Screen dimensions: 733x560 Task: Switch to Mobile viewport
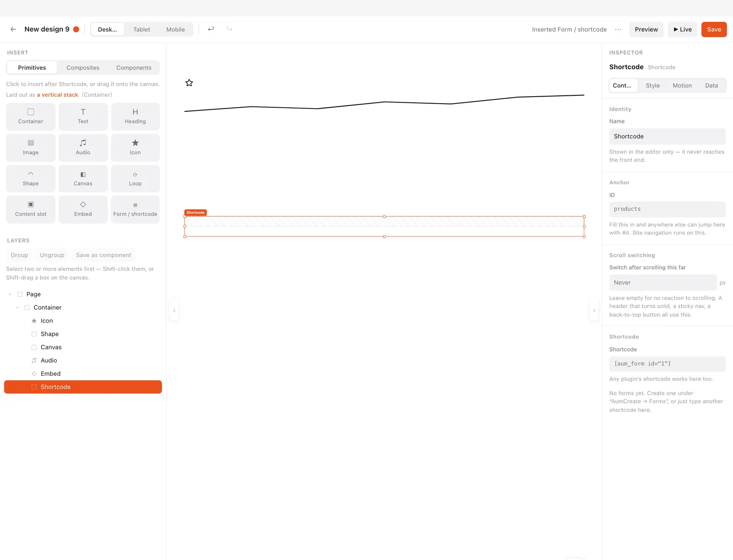175,29
